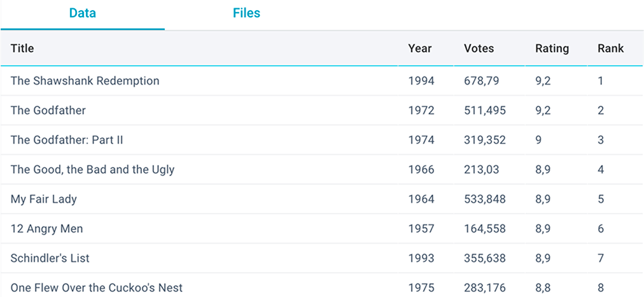Click the Votes column header
Viewport: 644px width, 297px height.
tap(479, 48)
